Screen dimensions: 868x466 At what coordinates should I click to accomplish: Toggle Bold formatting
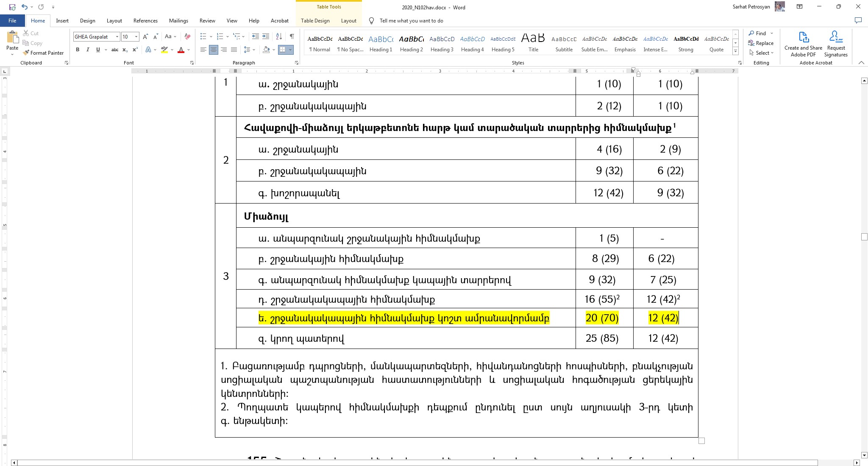[x=78, y=50]
